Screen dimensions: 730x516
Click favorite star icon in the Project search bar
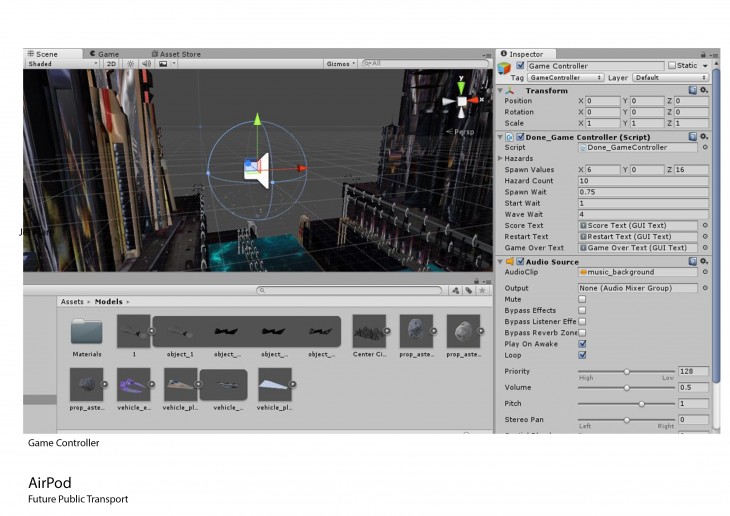483,290
